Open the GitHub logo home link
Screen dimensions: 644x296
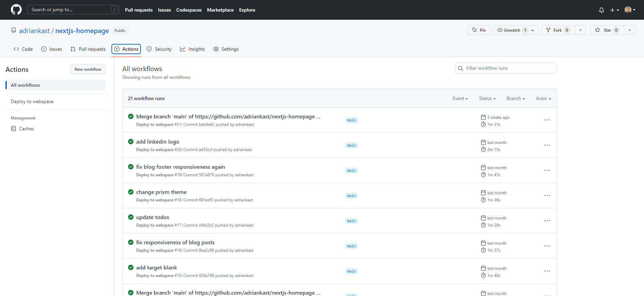[x=16, y=10]
